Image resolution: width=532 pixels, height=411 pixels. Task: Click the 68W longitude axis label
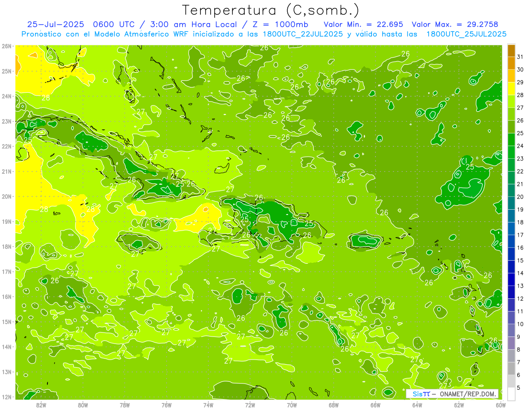[x=334, y=405]
